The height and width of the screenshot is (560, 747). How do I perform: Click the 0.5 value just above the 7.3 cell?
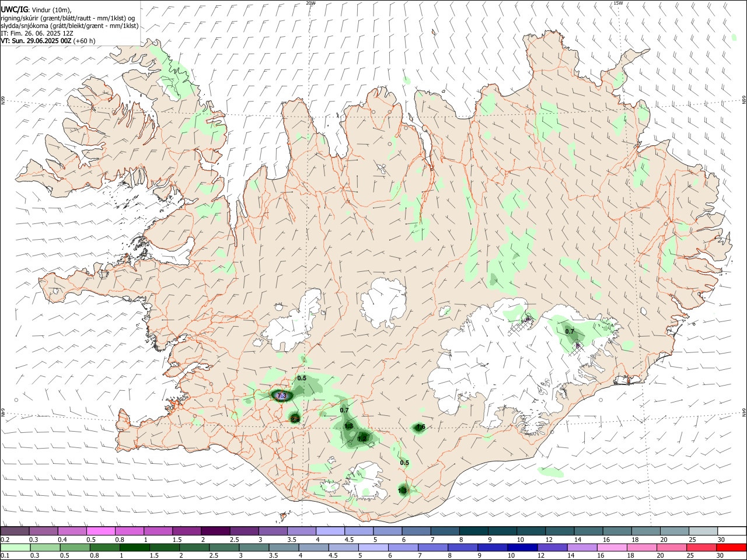[302, 379]
